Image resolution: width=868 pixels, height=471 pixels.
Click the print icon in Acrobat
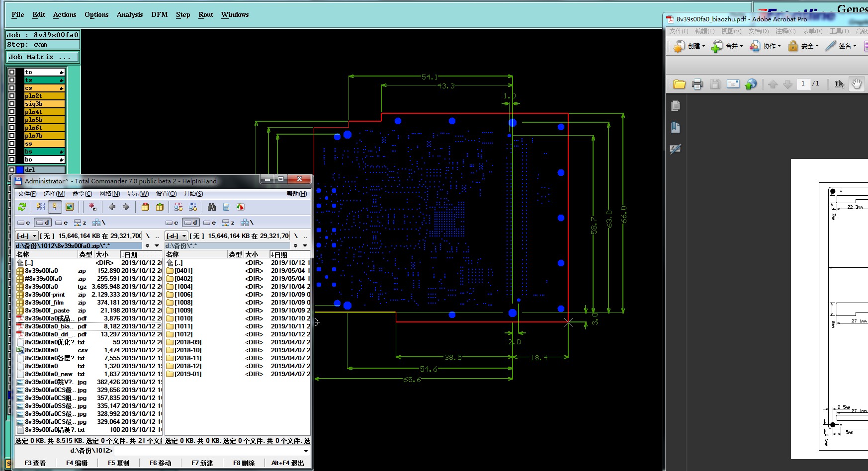click(697, 84)
